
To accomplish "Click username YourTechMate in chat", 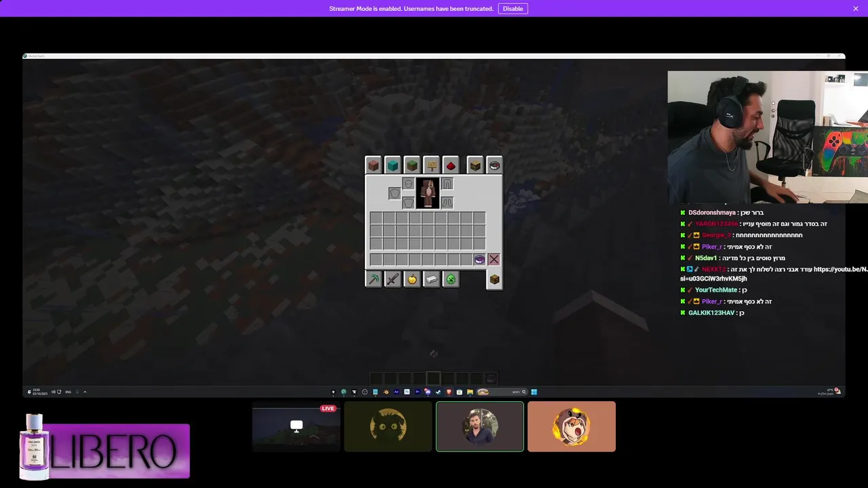I will coord(715,290).
